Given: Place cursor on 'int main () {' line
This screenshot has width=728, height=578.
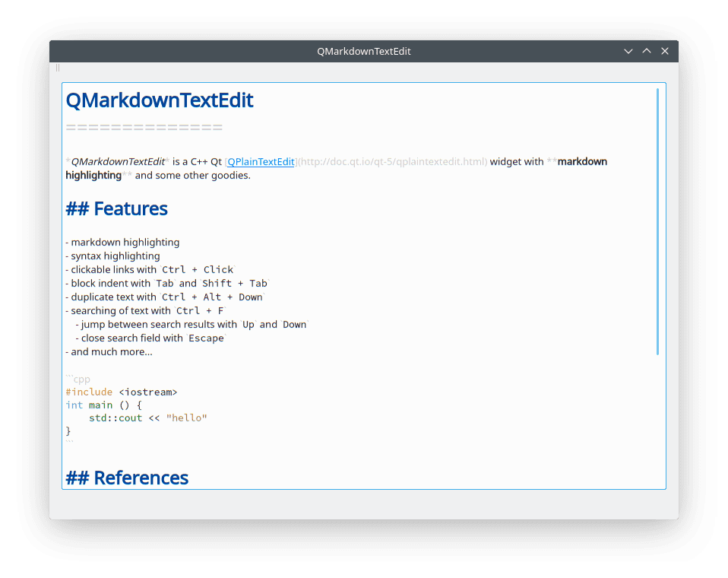Looking at the screenshot, I should coord(103,405).
